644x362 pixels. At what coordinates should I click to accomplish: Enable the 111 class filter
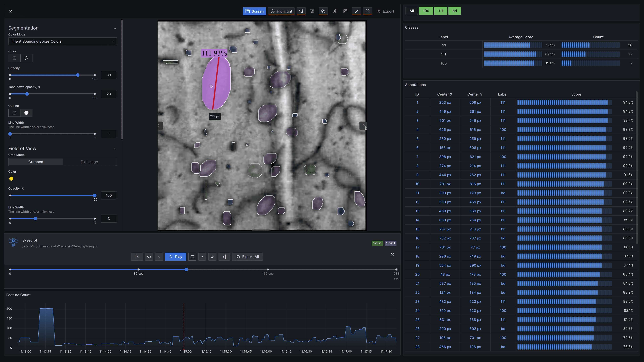point(441,11)
